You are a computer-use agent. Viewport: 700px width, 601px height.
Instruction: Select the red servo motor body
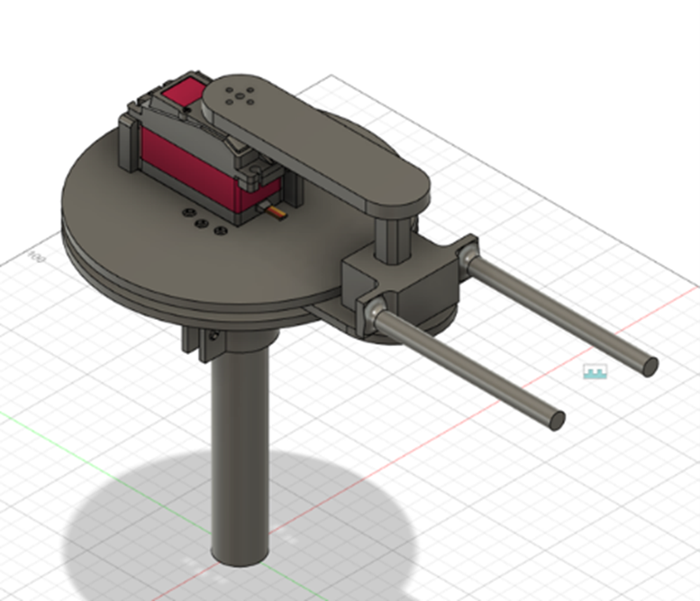tap(189, 169)
